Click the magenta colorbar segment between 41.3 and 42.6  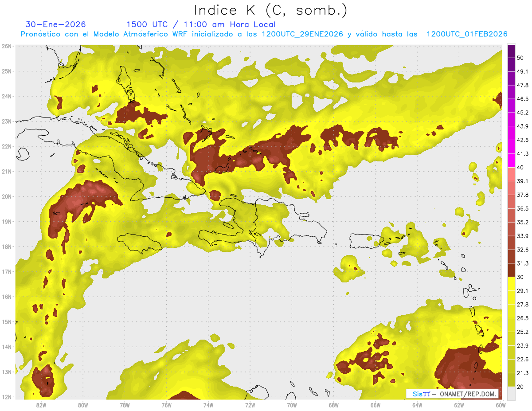point(511,146)
